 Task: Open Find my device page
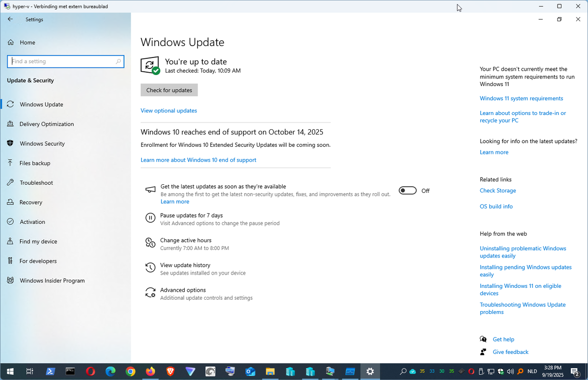pyautogui.click(x=38, y=241)
